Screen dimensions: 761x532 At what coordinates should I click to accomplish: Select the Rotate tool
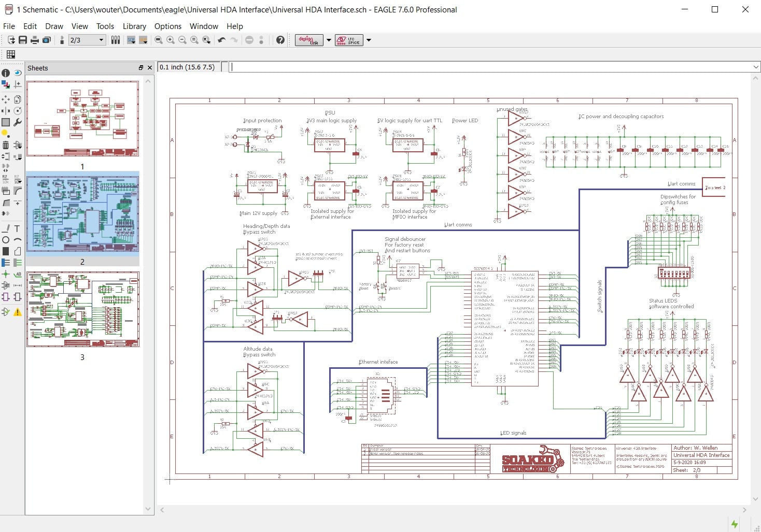point(18,110)
